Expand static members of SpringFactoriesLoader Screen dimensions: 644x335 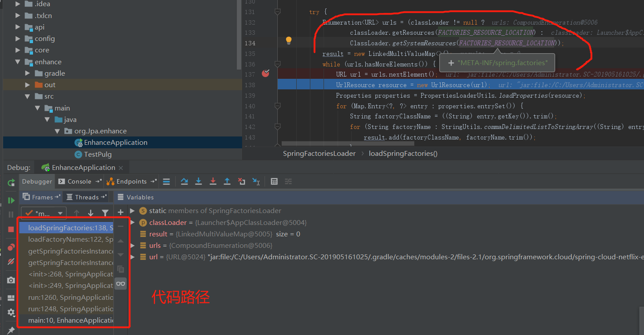132,211
